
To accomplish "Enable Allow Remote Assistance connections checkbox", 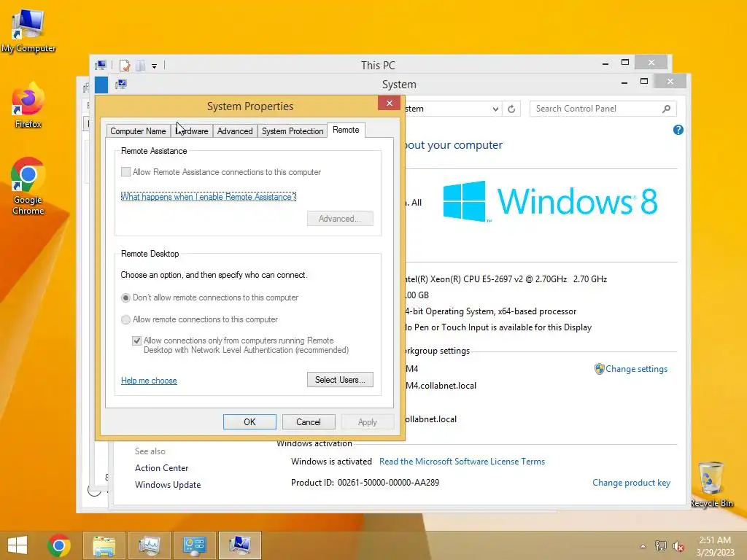I will (125, 172).
